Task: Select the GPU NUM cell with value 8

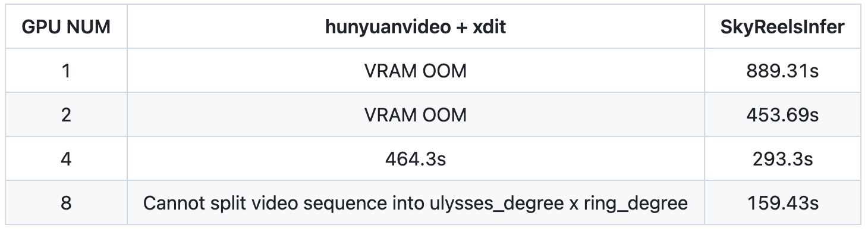Action: [x=66, y=203]
